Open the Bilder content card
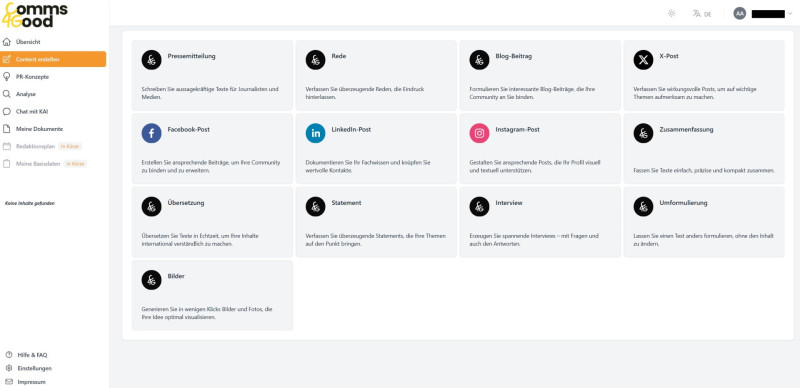This screenshot has height=388, width=800. (212, 296)
